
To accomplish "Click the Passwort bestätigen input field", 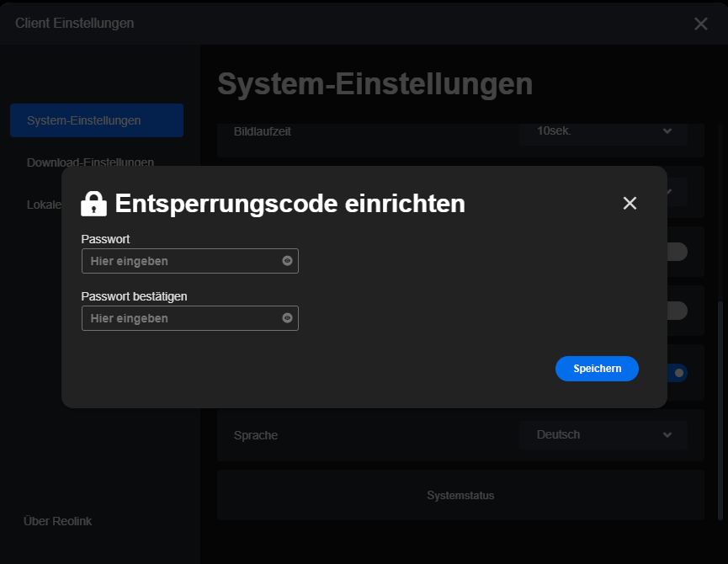I will coord(190,318).
